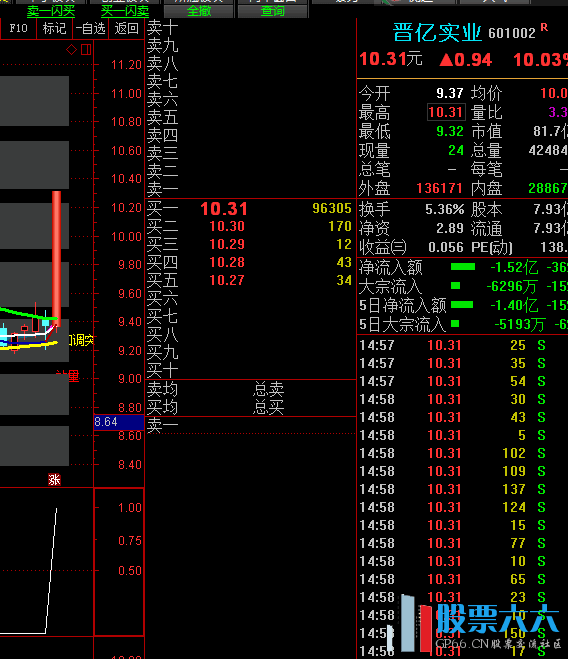Open the 卖一闪买 quick trade link
568x659 pixels.
(51, 11)
